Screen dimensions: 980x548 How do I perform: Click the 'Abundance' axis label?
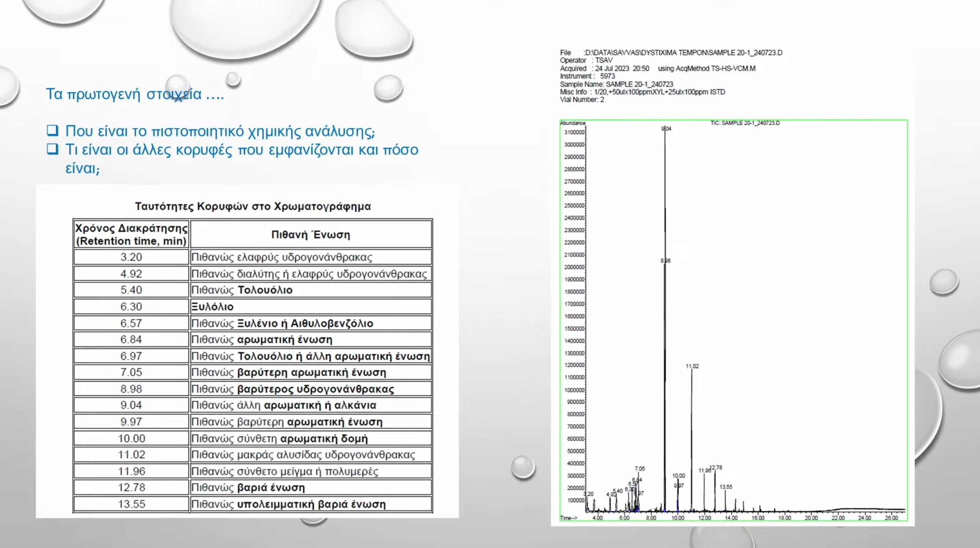(x=572, y=123)
